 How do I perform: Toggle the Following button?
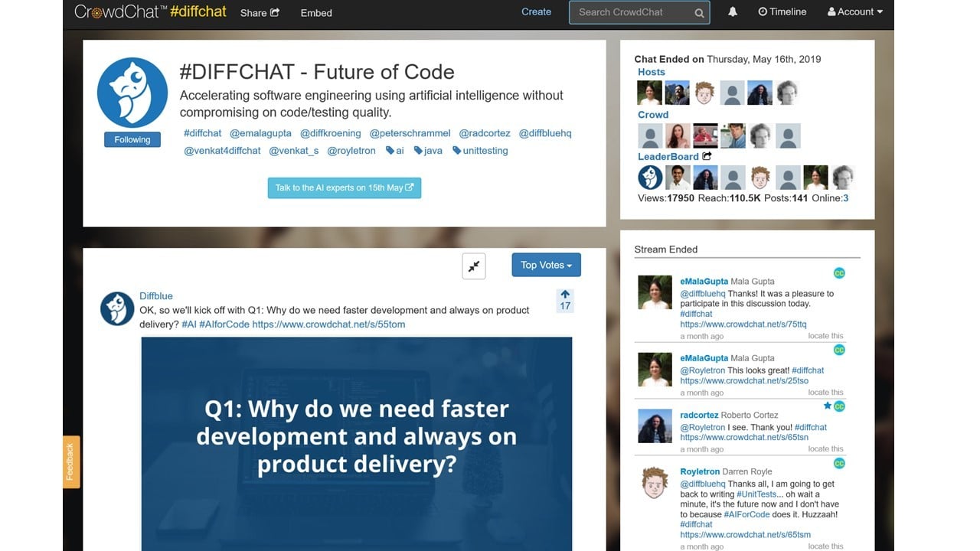pos(132,139)
